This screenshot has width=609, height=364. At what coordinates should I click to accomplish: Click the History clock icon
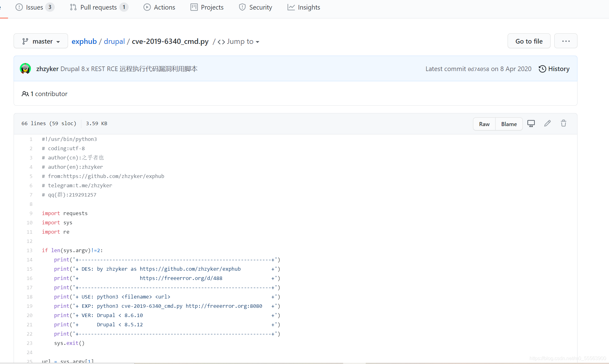pyautogui.click(x=543, y=69)
